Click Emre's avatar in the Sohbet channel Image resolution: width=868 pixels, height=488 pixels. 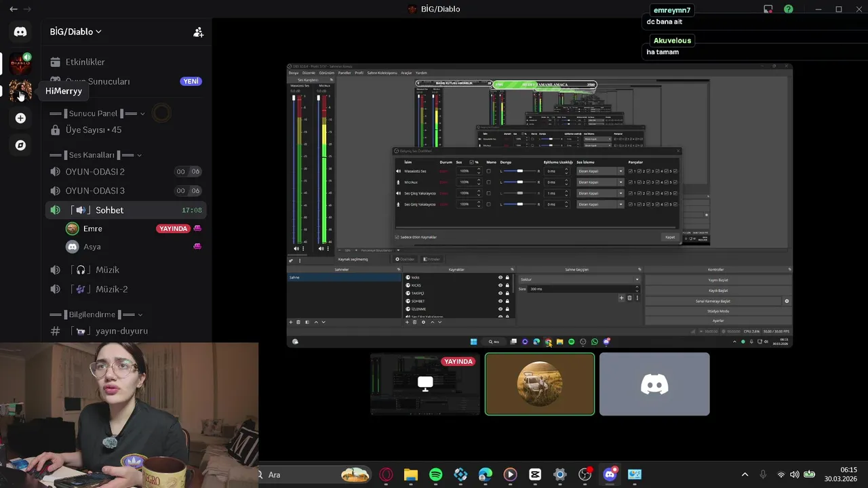tap(72, 228)
